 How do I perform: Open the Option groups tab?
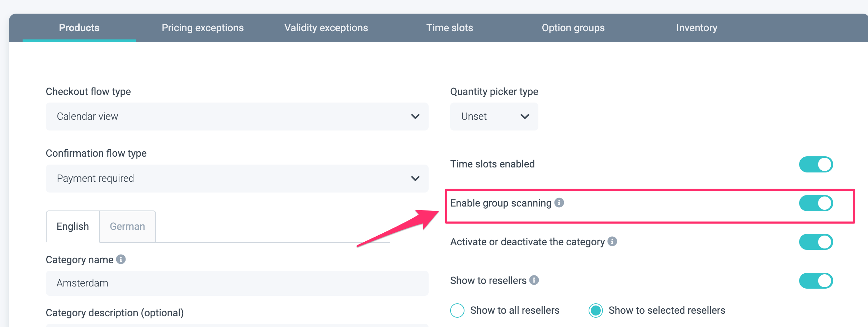click(573, 28)
